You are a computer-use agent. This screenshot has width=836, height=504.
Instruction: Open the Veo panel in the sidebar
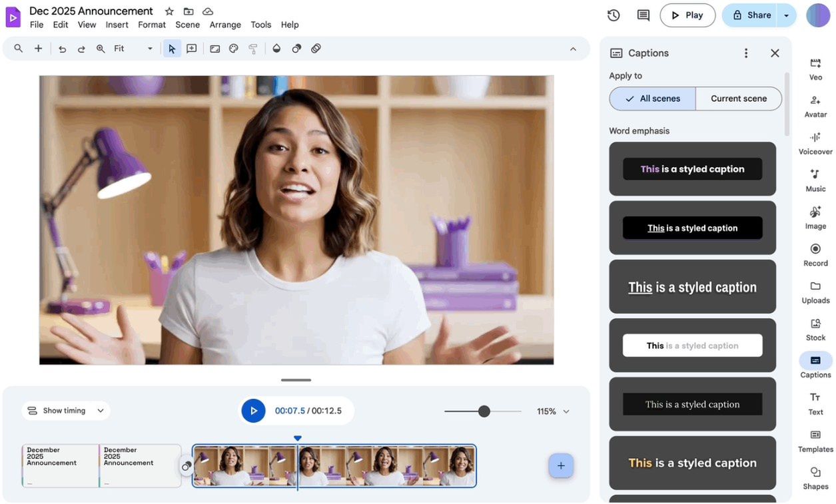(815, 69)
